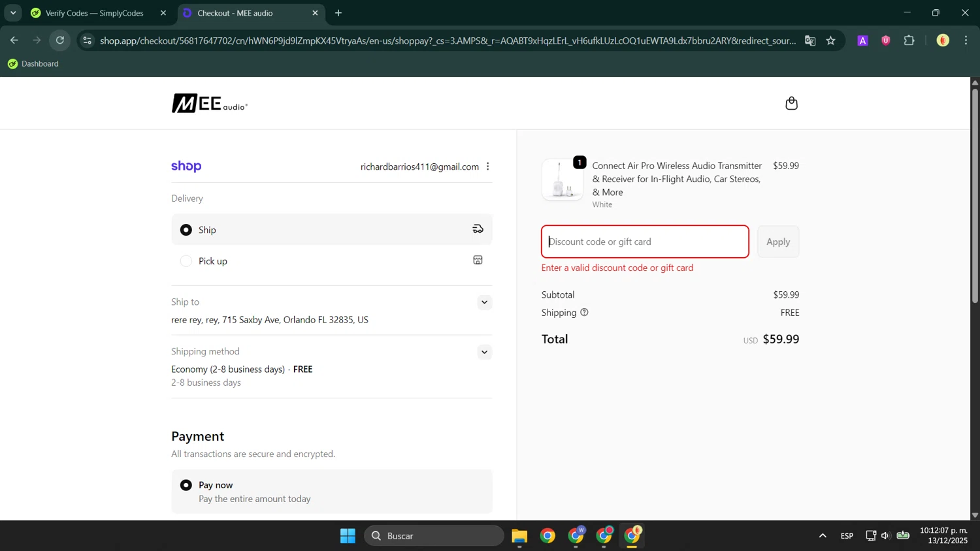Click the MEE audio logo
The image size is (980, 551).
210,103
